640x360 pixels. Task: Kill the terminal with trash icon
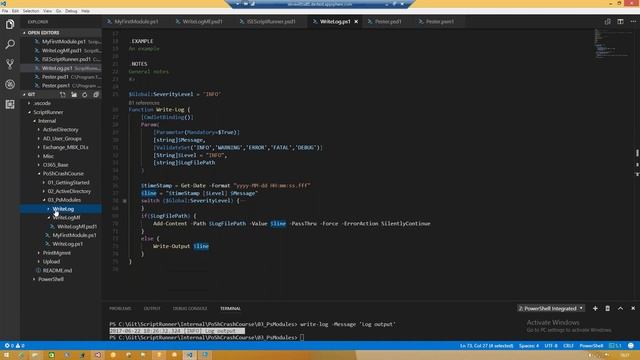(608, 309)
